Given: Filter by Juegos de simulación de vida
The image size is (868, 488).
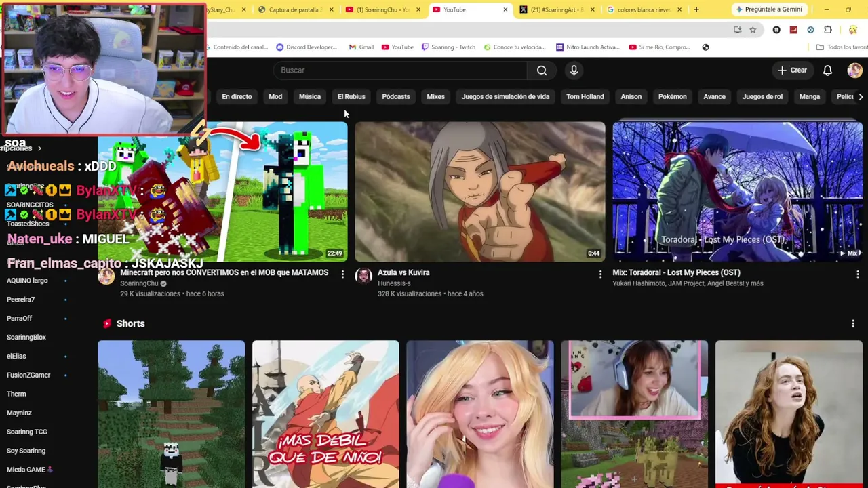Looking at the screenshot, I should click(505, 96).
